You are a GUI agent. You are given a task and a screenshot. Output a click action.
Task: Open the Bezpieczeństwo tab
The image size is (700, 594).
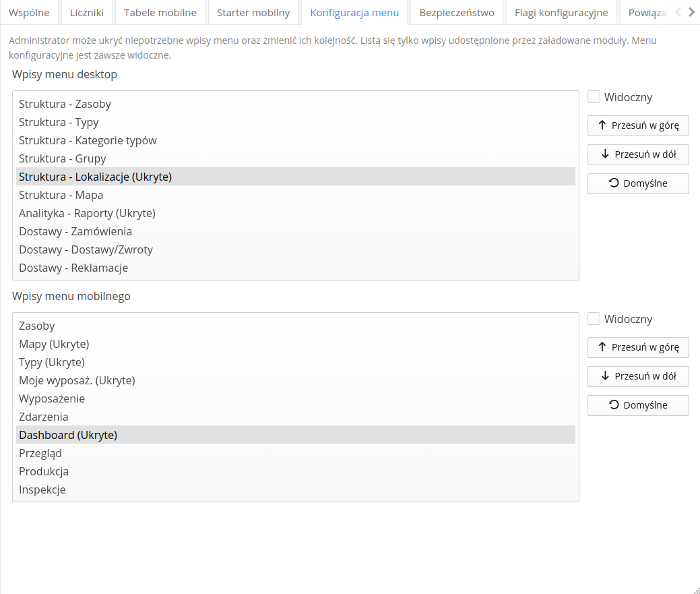click(457, 13)
